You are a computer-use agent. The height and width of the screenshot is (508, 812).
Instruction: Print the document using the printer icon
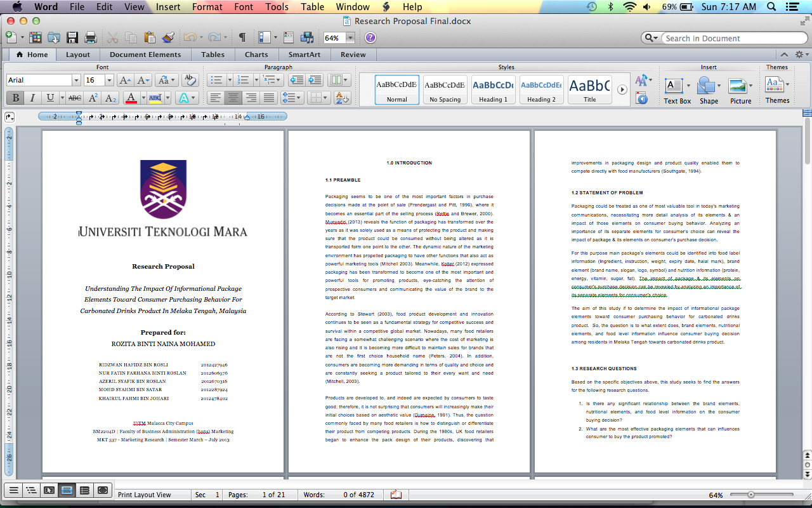[x=91, y=37]
